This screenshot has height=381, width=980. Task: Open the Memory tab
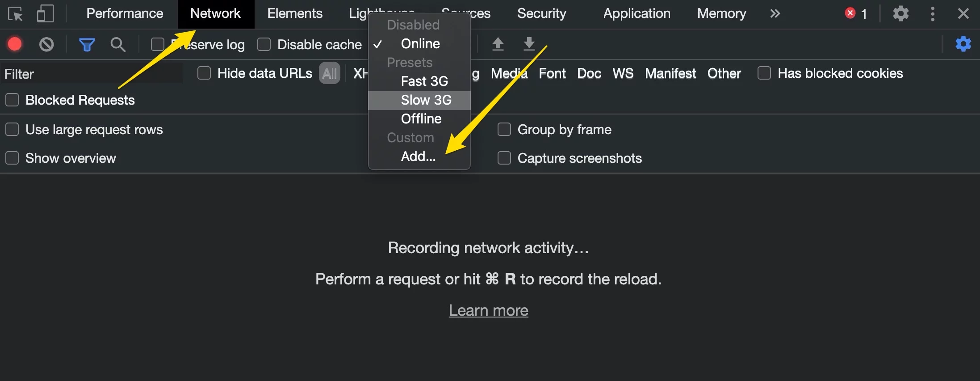point(721,13)
